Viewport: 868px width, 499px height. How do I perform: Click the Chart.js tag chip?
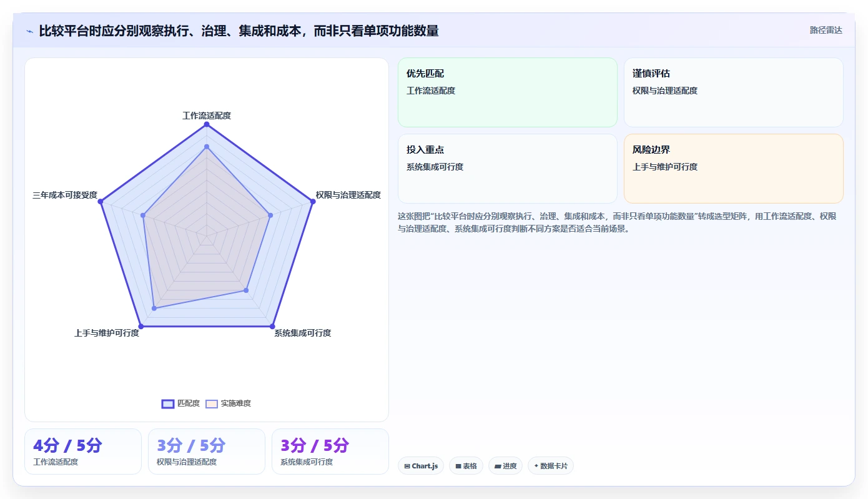(421, 466)
